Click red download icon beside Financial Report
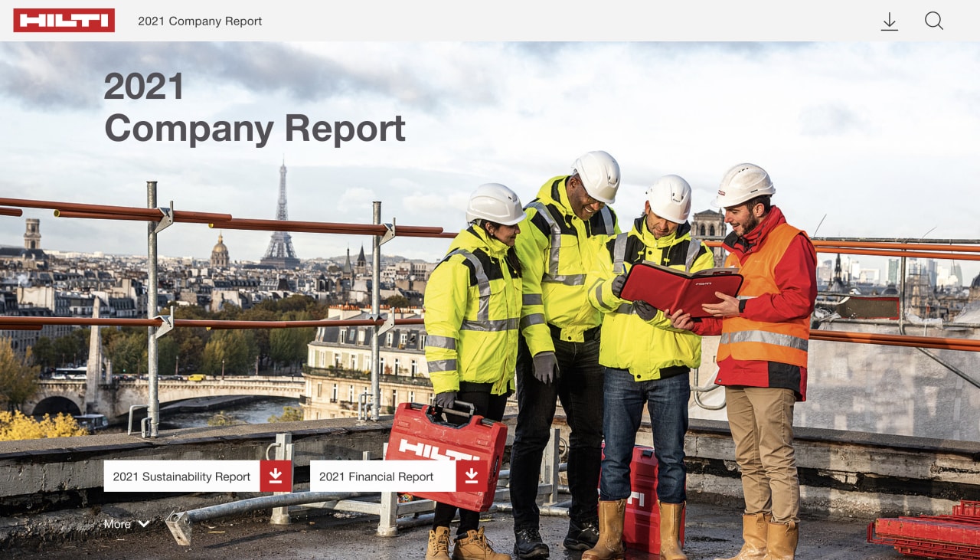The image size is (980, 560). tap(472, 476)
